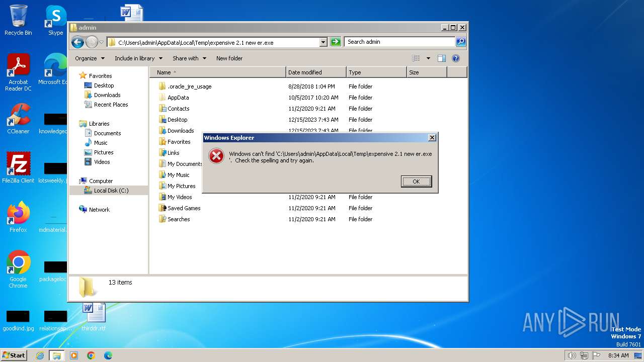Image resolution: width=644 pixels, height=362 pixels.
Task: Click the Acrobat Reader DC desktop icon
Action: click(x=18, y=72)
